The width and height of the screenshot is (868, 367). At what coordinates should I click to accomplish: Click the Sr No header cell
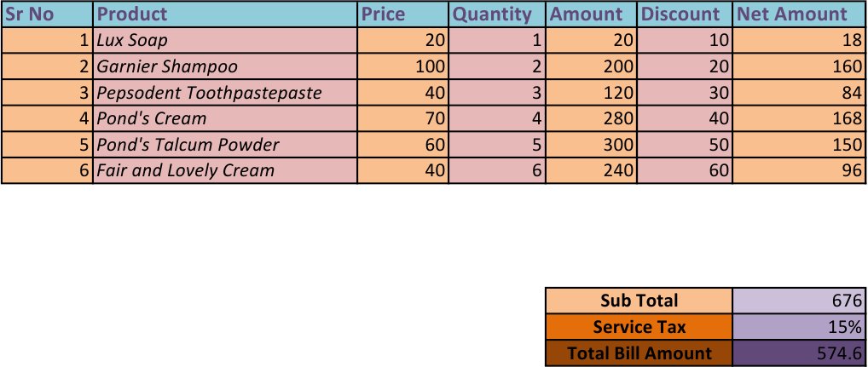(x=47, y=14)
